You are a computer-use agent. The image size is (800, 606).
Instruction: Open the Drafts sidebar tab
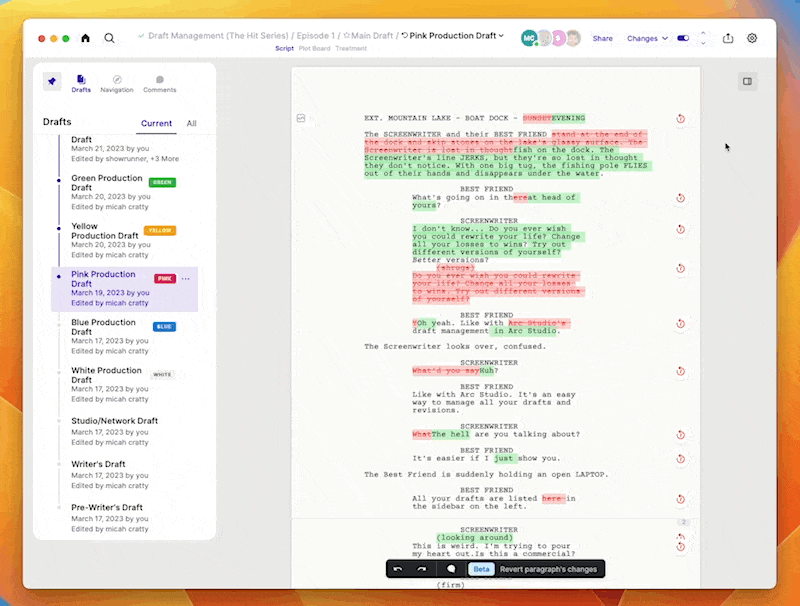click(81, 84)
